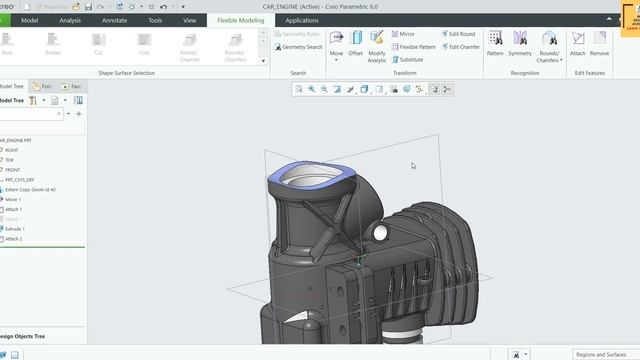Image resolution: width=640 pixels, height=360 pixels.
Task: Open the Model ribbon tab
Action: coord(29,20)
